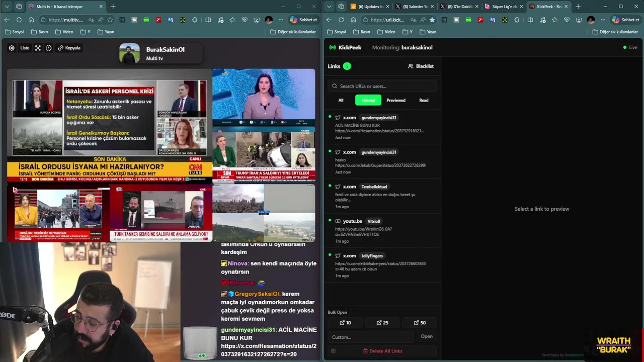Open new tab in KickPeek window
The width and height of the screenshot is (644, 362).
(x=578, y=7)
